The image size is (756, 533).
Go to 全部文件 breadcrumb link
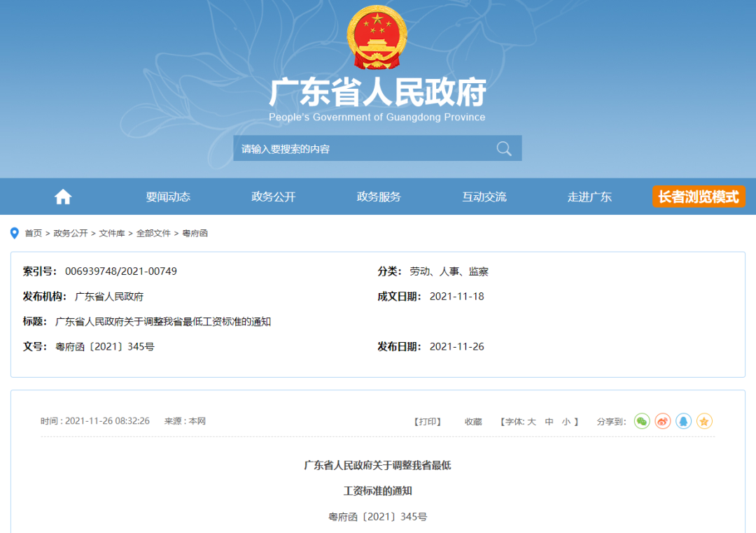click(153, 233)
